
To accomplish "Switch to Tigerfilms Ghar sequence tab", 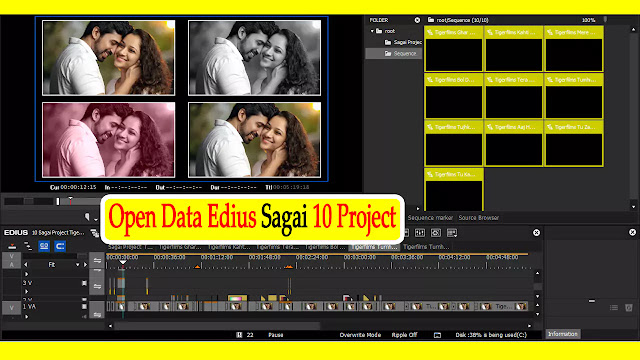I will pyautogui.click(x=180, y=247).
